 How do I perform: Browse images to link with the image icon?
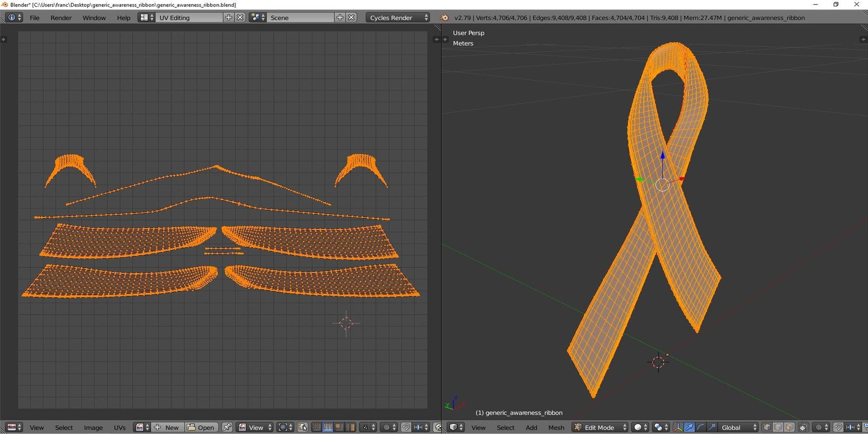point(142,427)
